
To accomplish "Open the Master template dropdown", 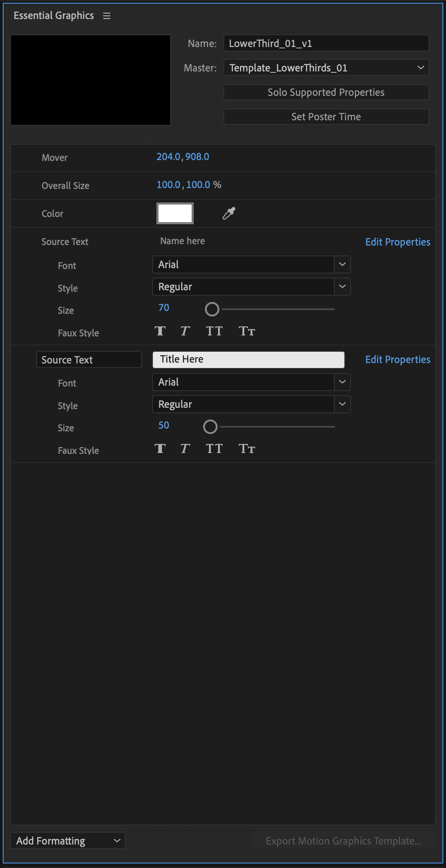I will click(326, 68).
